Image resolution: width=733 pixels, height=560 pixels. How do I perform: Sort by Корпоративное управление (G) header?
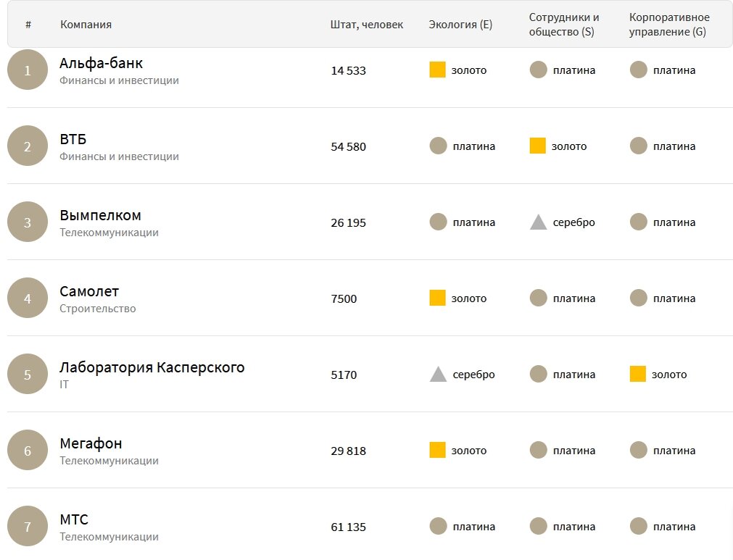coord(669,25)
